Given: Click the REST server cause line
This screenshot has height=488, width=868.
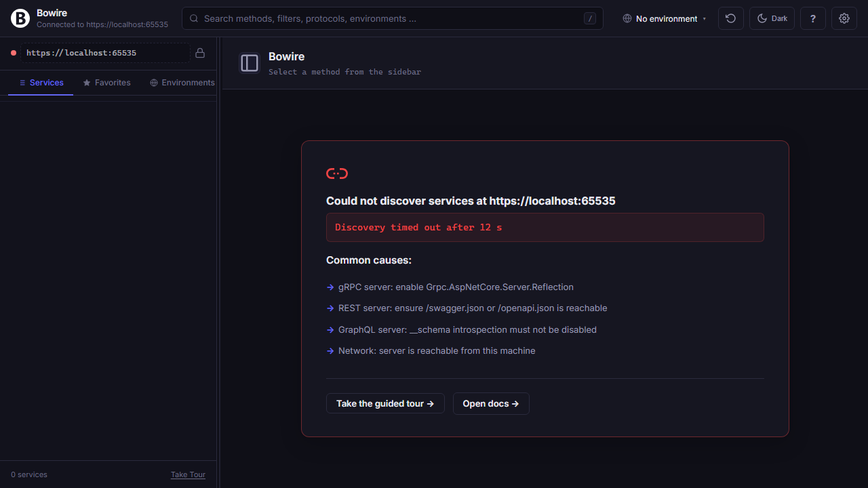Looking at the screenshot, I should pos(473,308).
